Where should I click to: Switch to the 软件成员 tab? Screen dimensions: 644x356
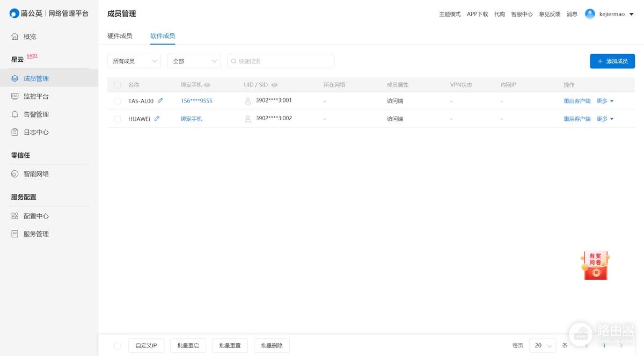click(163, 36)
